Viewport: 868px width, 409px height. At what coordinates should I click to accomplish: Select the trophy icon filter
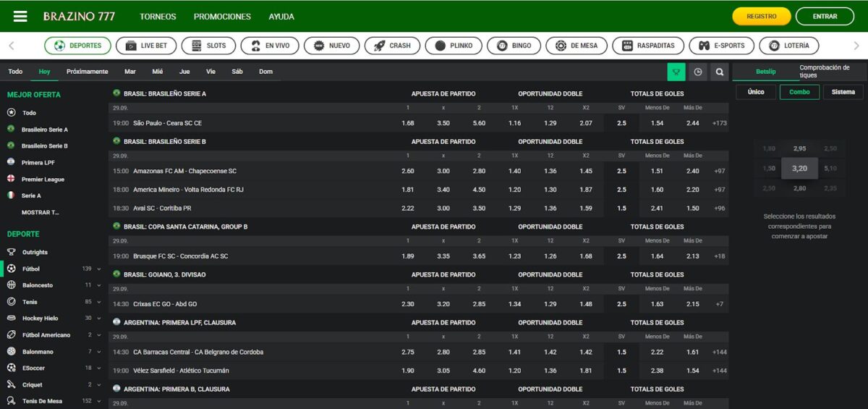tap(676, 72)
